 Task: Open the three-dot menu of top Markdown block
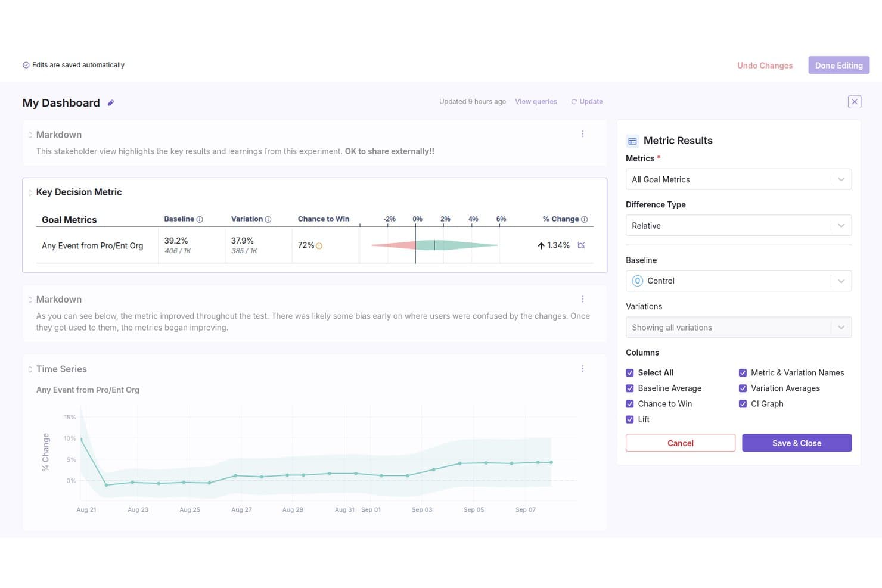(x=582, y=134)
